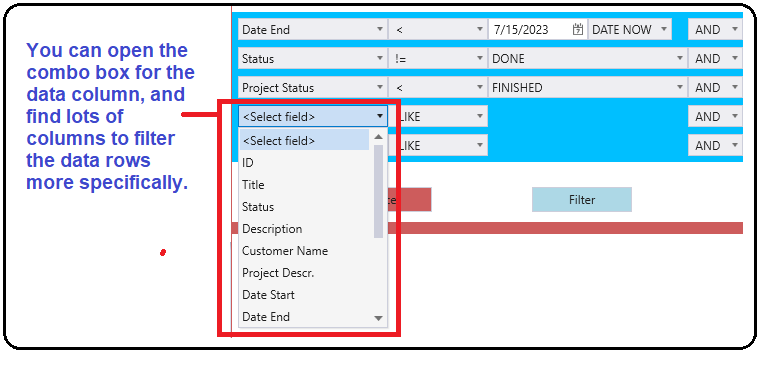Choose Status in the open field list
The height and width of the screenshot is (376, 765).
304,207
